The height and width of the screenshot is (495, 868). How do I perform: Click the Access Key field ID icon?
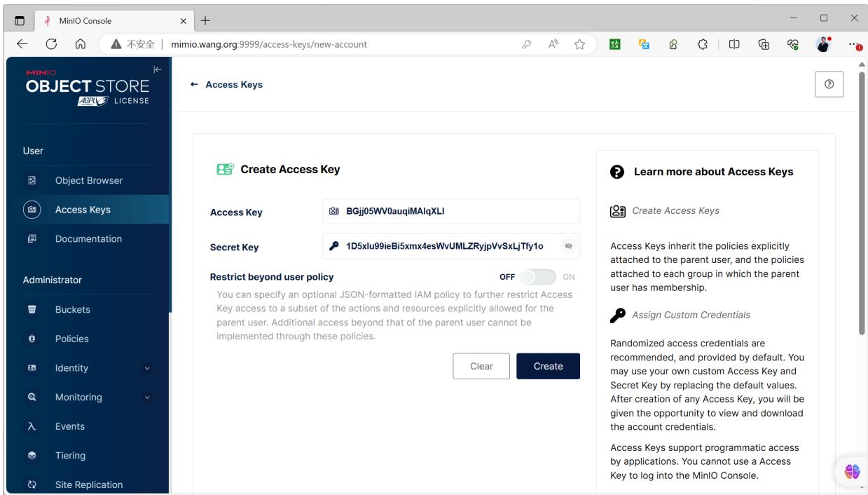[x=335, y=212]
